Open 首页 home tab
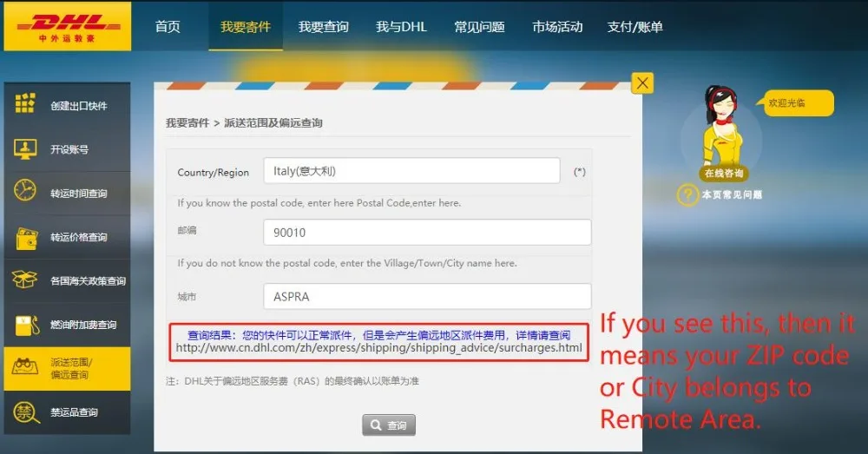This screenshot has height=454, width=868. (168, 27)
